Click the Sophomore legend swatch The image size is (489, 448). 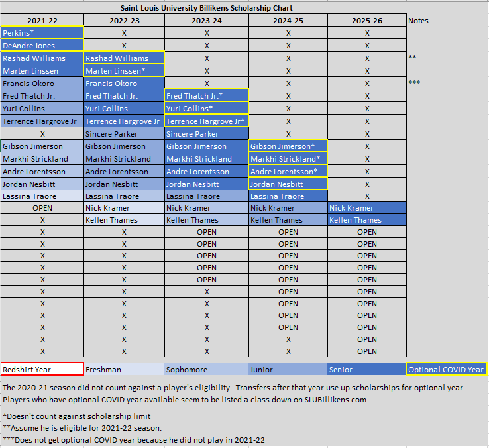coord(206,370)
